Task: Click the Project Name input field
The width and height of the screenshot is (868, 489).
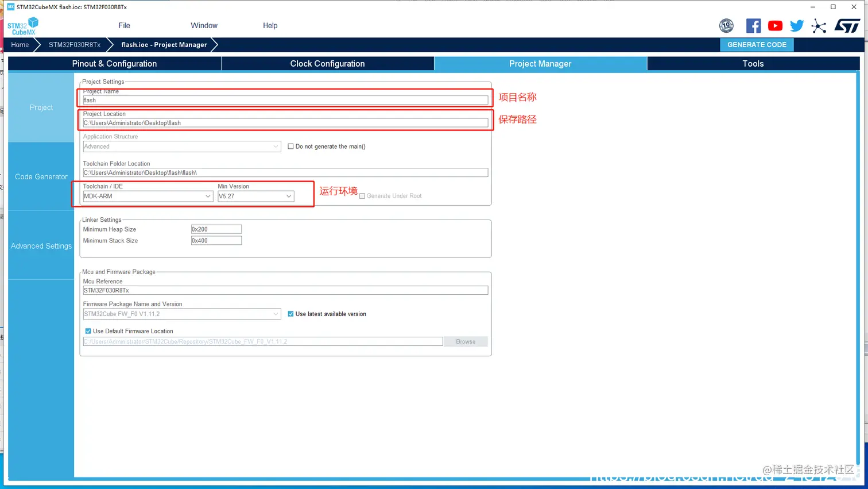Action: (x=285, y=100)
